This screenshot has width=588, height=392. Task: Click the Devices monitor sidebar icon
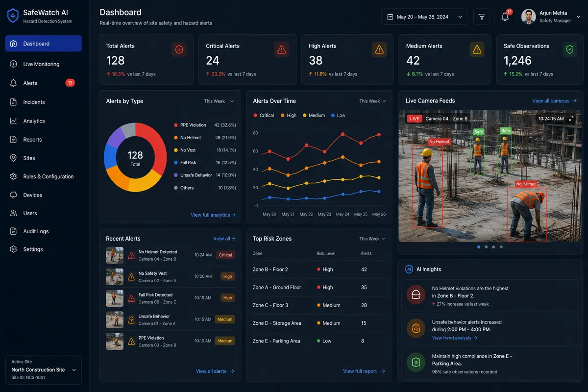tap(14, 195)
